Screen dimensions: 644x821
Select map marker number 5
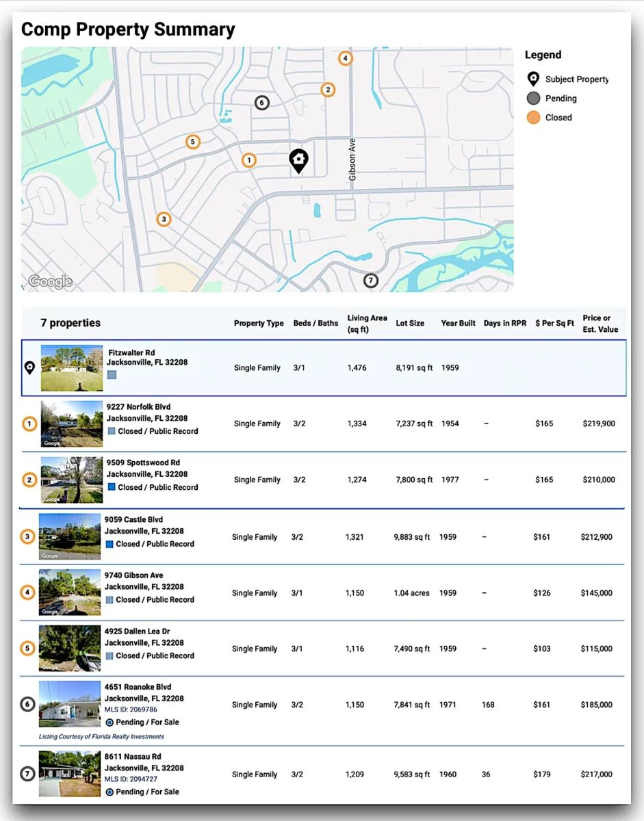click(x=193, y=142)
